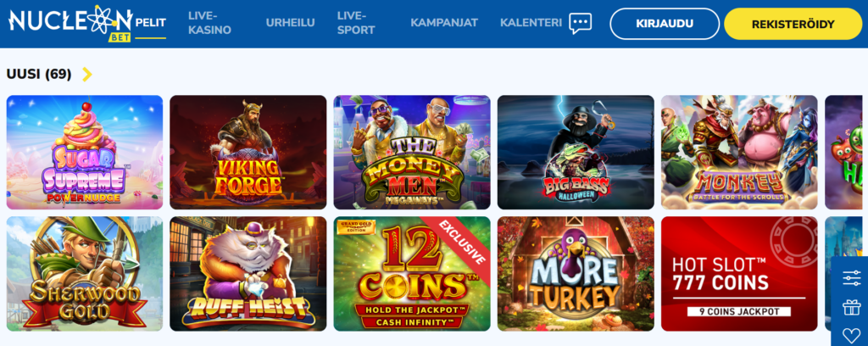This screenshot has width=868, height=346.
Task: Open the filter sliders icon in the side panel
Action: pyautogui.click(x=851, y=278)
